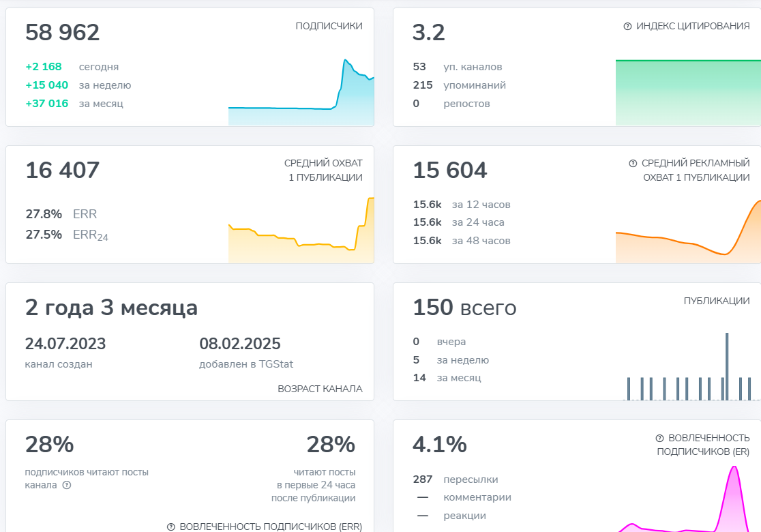Click the green citation index chart
761x532 pixels.
687,93
